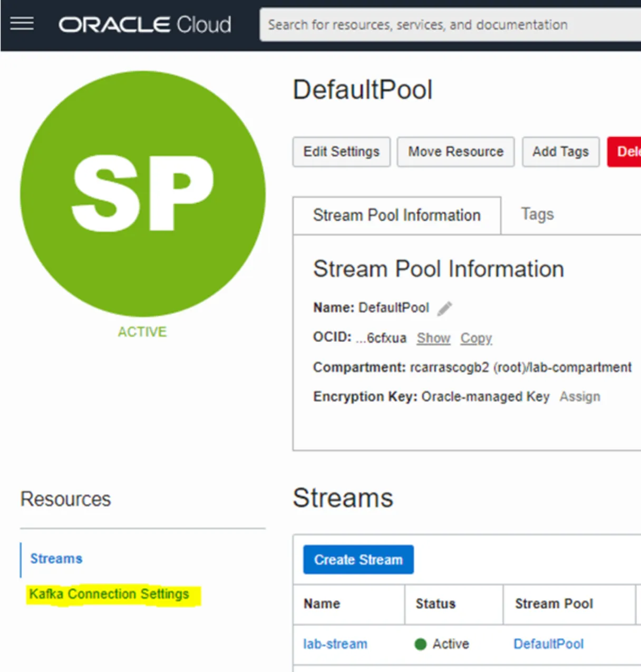Click the Oracle-managed Key text
Image resolution: width=641 pixels, height=672 pixels.
pos(485,397)
